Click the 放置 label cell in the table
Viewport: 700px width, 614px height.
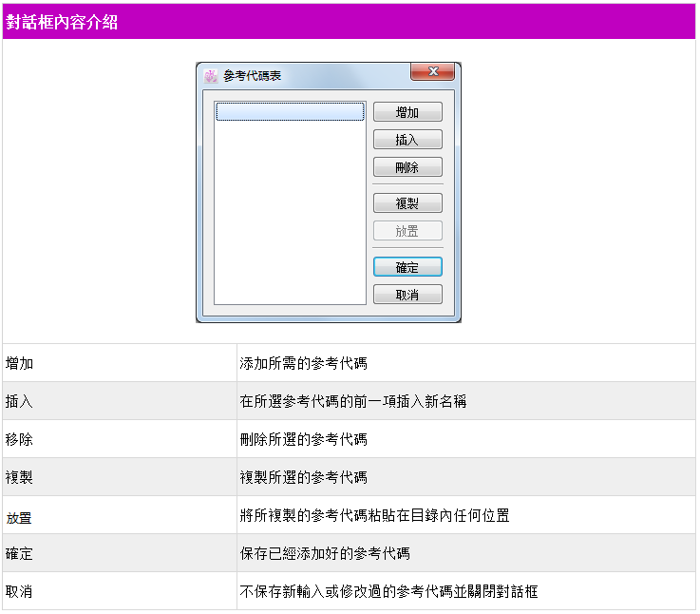[19, 516]
